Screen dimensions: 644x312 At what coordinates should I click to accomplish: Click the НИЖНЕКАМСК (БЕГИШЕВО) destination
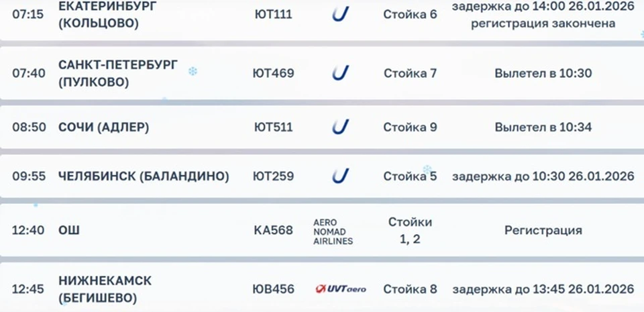[105, 289]
